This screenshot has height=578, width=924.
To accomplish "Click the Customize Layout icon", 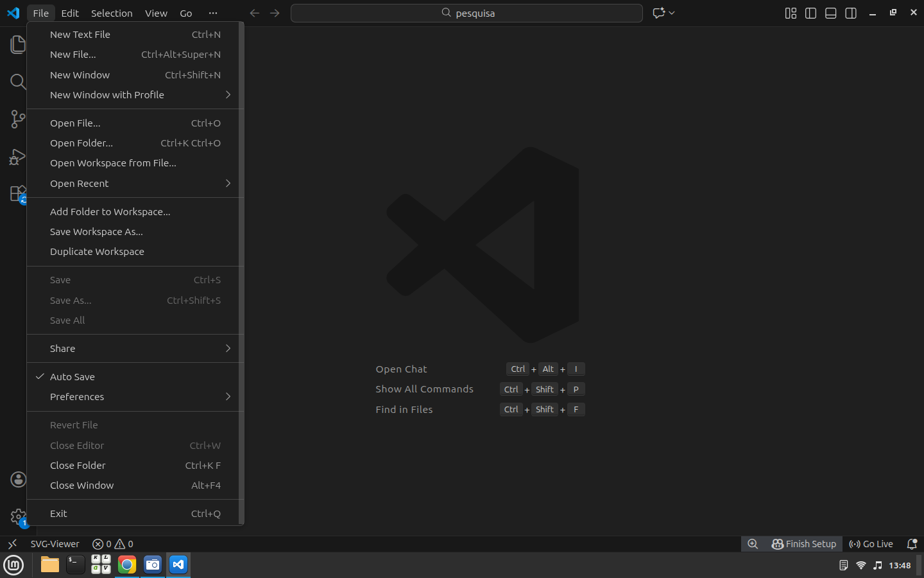I will point(791,13).
